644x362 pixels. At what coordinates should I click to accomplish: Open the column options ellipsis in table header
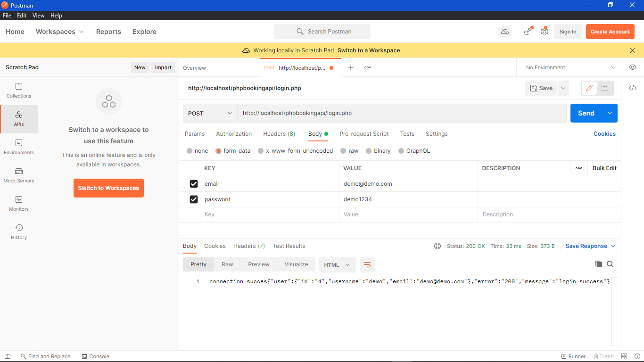point(579,168)
